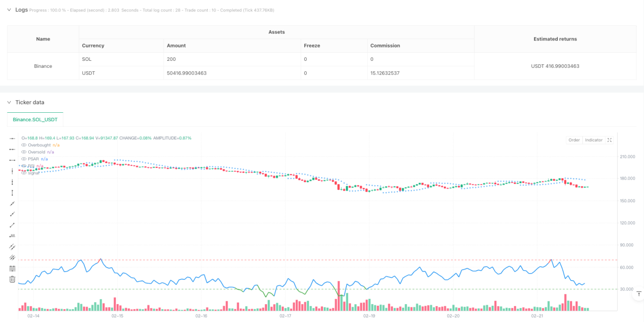644x322 pixels.
Task: Toggle fullscreen chart view icon
Action: coord(610,140)
